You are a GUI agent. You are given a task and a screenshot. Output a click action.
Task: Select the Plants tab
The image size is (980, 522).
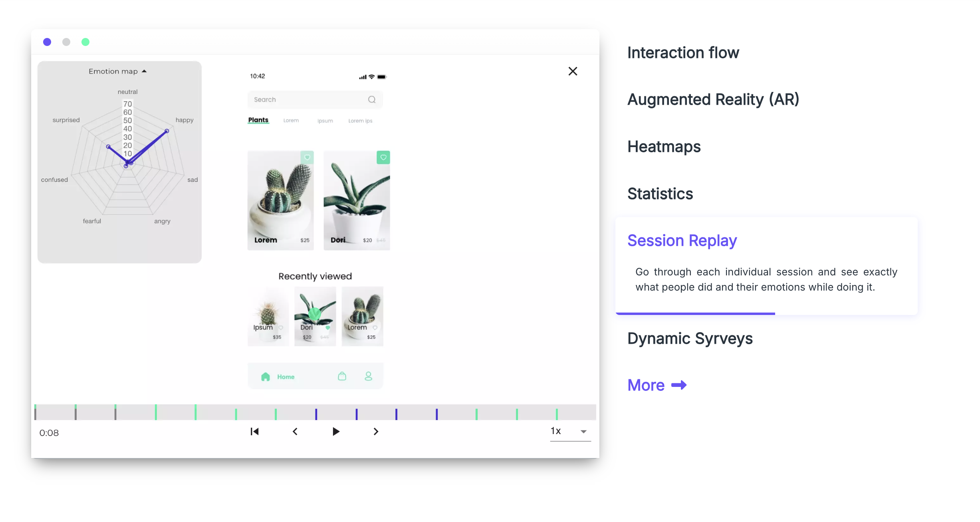258,120
